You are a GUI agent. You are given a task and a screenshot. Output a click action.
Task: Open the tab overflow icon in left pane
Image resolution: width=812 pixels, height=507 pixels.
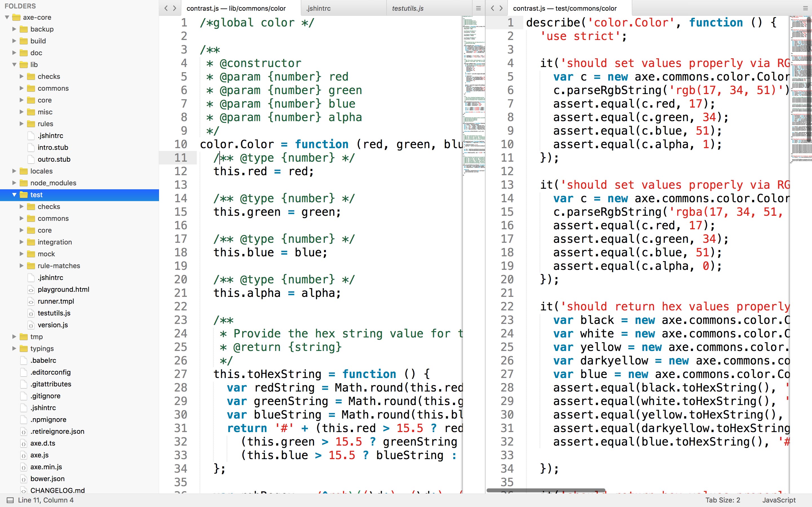[479, 8]
